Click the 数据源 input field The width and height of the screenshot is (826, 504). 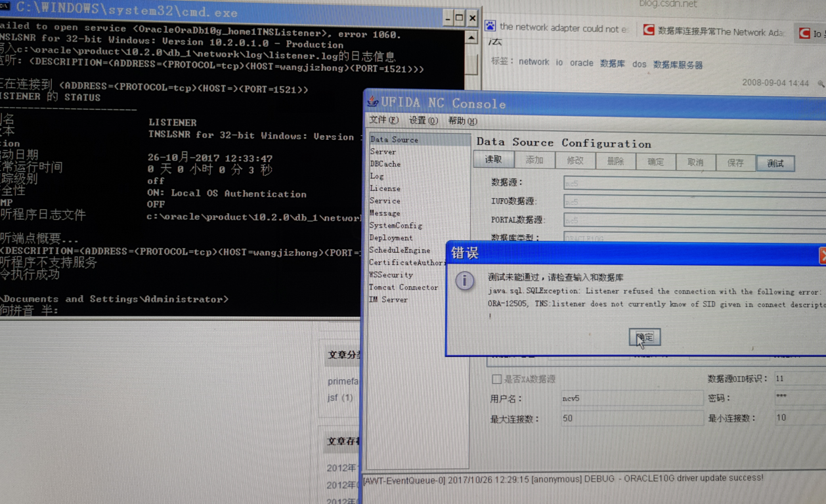pos(695,183)
